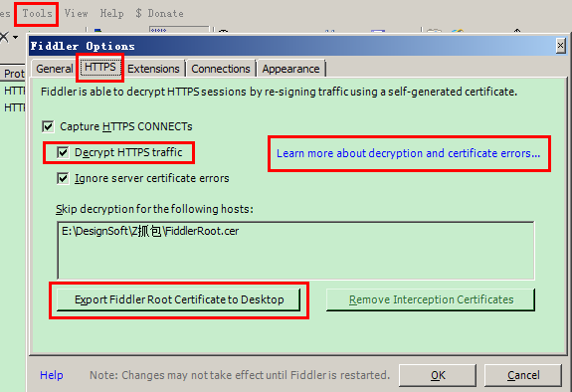Go to the Appearance tab
572x392 pixels.
click(x=290, y=69)
